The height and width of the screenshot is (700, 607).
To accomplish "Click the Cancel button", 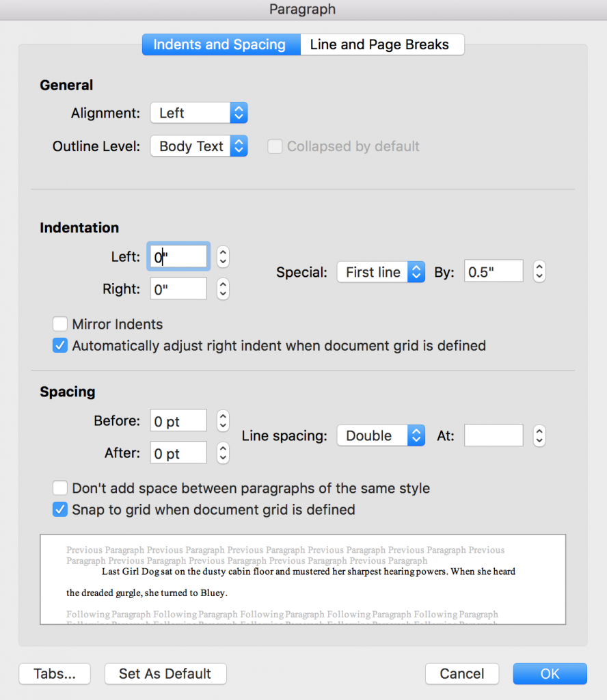I will (x=462, y=673).
